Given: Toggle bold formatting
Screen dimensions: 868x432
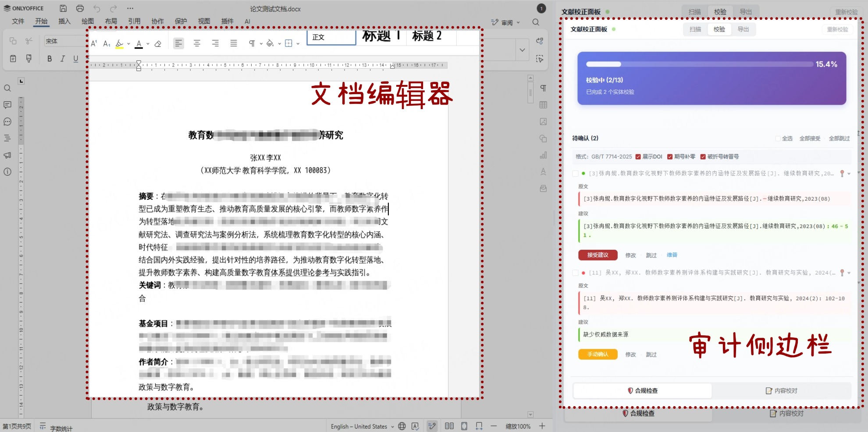Looking at the screenshot, I should pyautogui.click(x=50, y=59).
